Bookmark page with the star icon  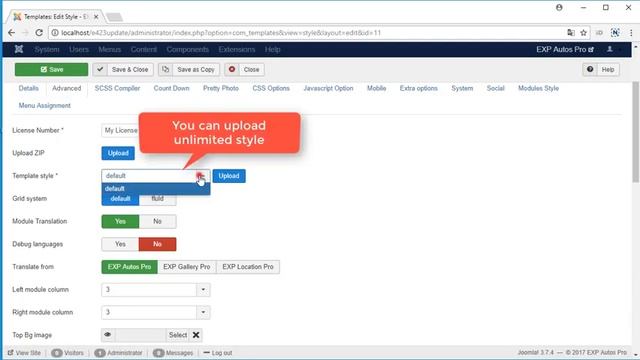point(584,33)
